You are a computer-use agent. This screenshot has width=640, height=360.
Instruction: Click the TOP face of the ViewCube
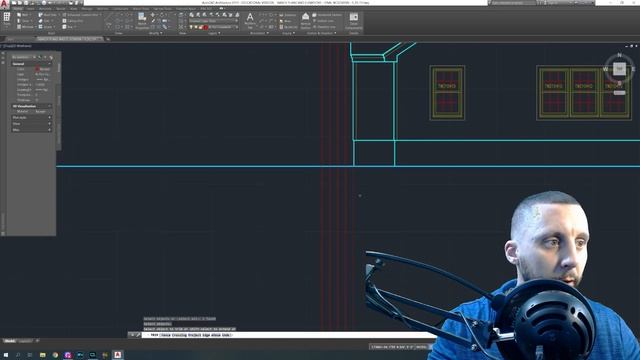pyautogui.click(x=619, y=69)
